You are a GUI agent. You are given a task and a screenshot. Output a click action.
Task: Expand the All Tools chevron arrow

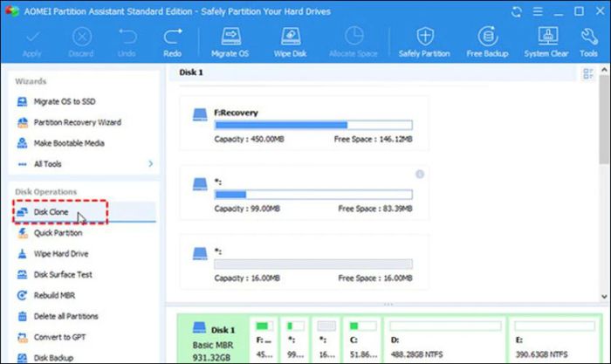click(x=150, y=164)
